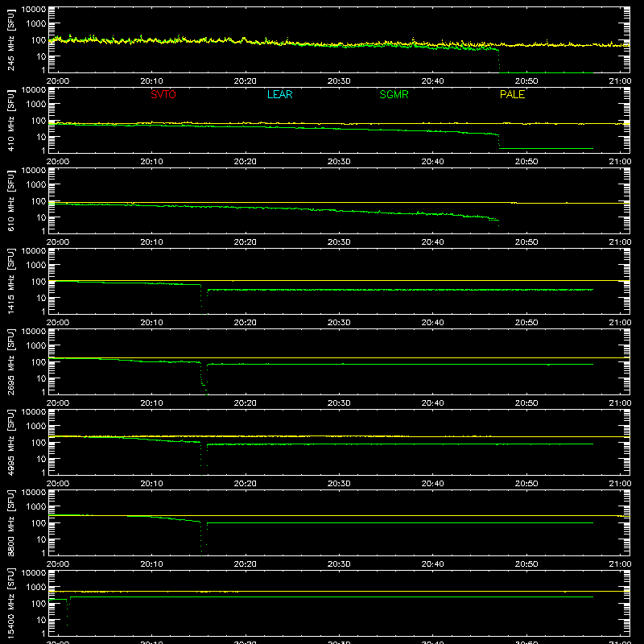The height and width of the screenshot is (644, 644).
Task: Click the green SGMR station label
Action: [x=394, y=94]
